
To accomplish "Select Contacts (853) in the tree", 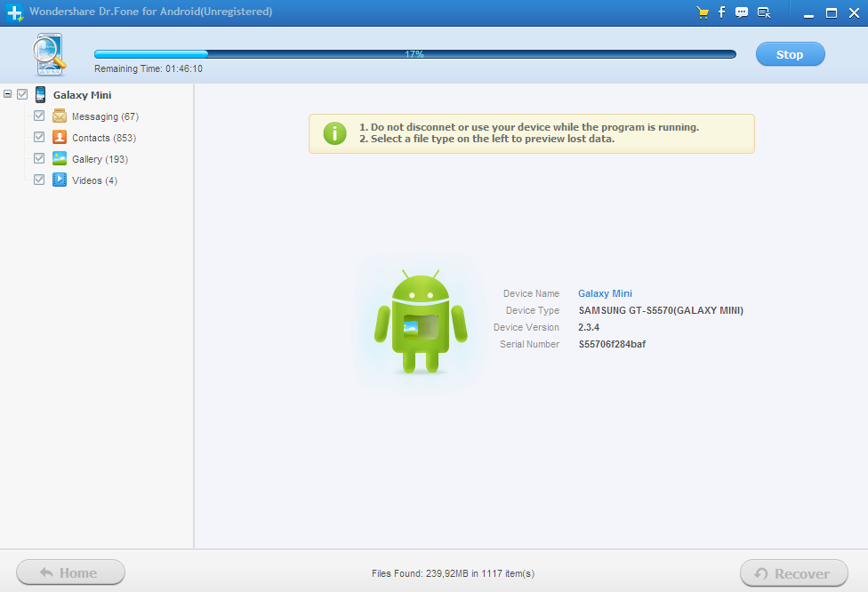I will (x=104, y=138).
